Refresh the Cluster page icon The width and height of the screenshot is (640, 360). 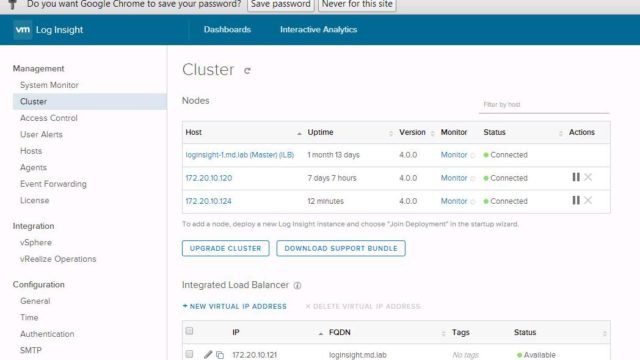click(247, 71)
